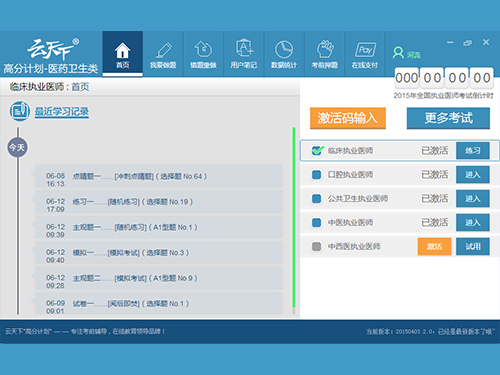Open the 首页 home tab

pos(123,54)
